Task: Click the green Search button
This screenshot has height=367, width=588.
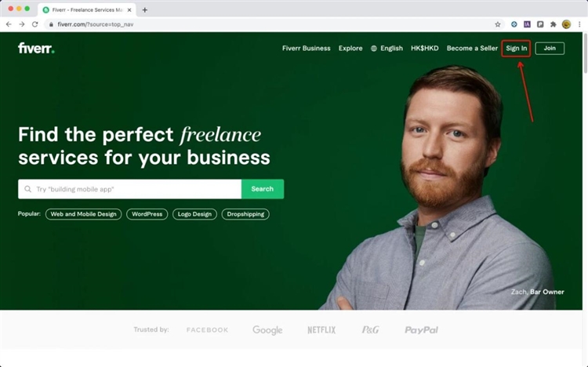Action: (x=263, y=189)
